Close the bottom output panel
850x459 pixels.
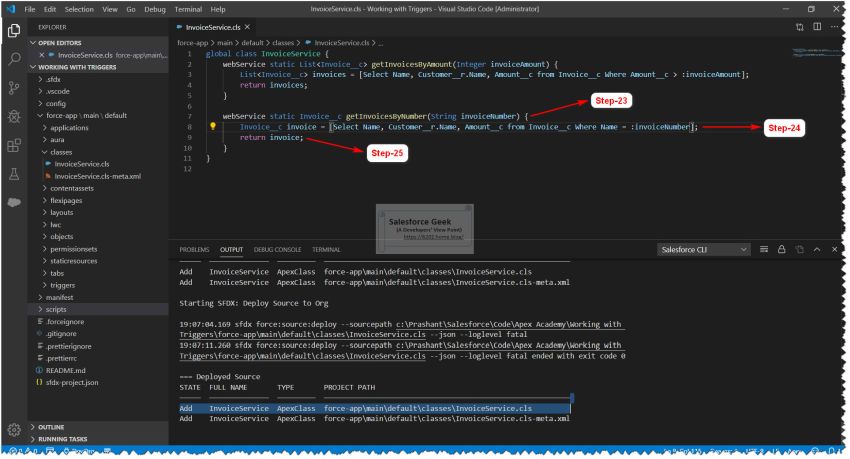click(834, 249)
